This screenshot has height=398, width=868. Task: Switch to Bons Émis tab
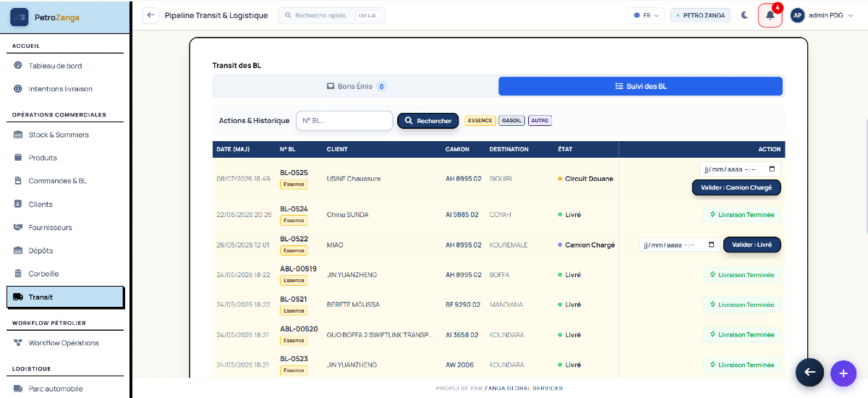coord(356,86)
